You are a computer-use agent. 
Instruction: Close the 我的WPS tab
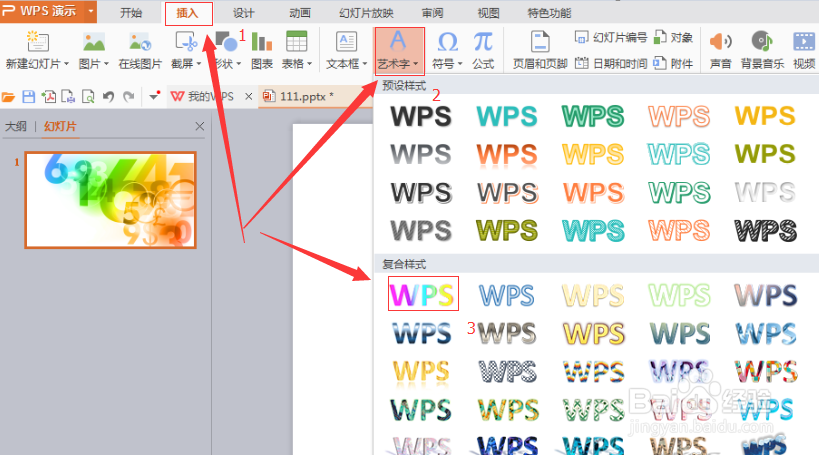click(249, 97)
